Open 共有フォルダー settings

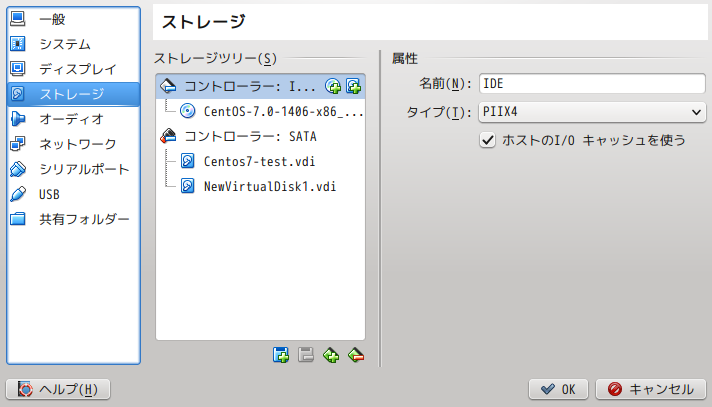coord(73,219)
